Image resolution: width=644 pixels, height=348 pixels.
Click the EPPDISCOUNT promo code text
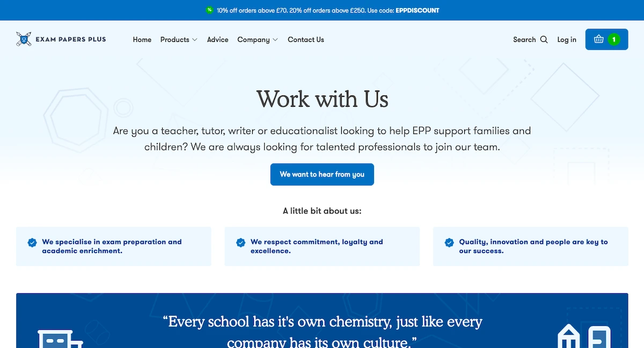point(417,10)
